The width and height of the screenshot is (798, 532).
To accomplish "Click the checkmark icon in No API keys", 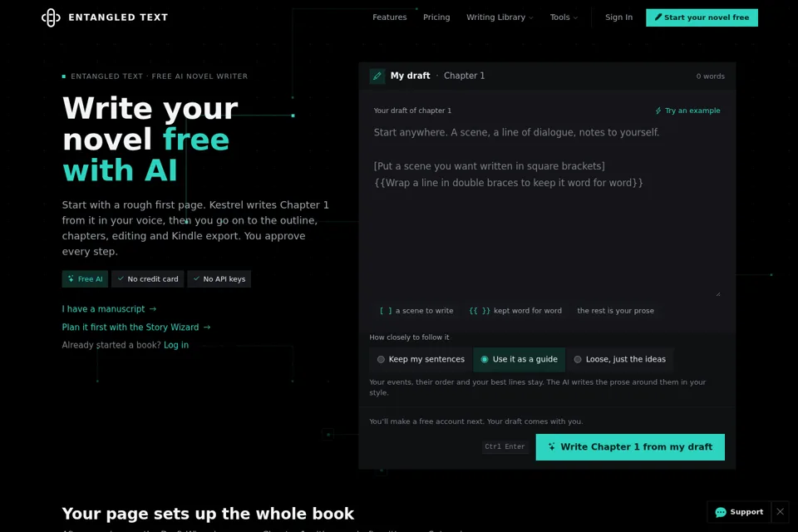I will [196, 278].
